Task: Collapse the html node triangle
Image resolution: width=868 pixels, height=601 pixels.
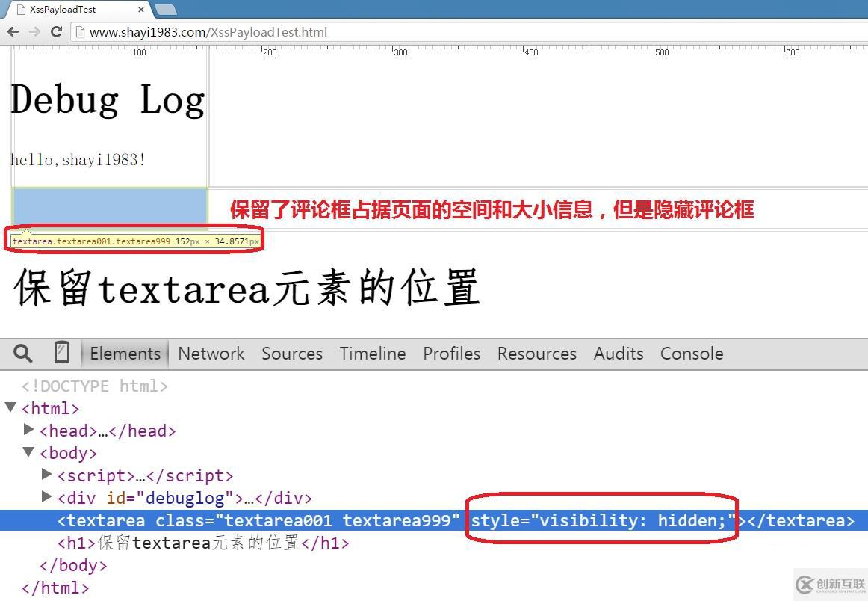Action: (x=10, y=407)
